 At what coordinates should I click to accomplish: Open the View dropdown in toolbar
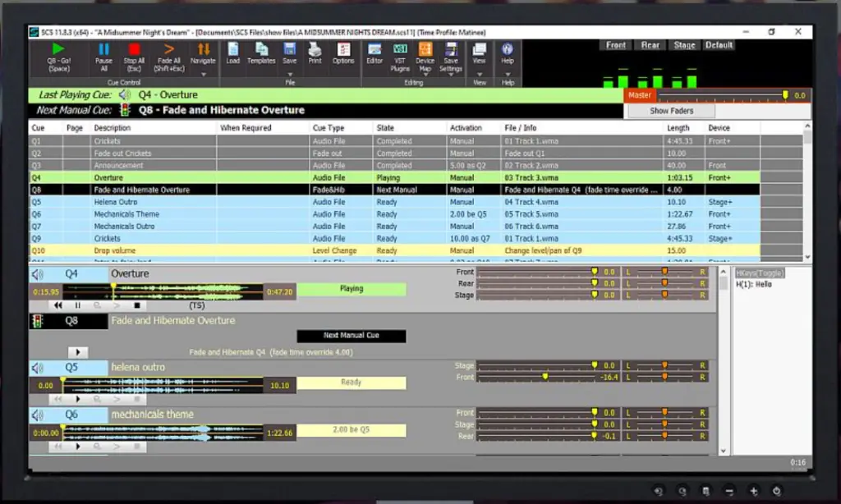480,72
